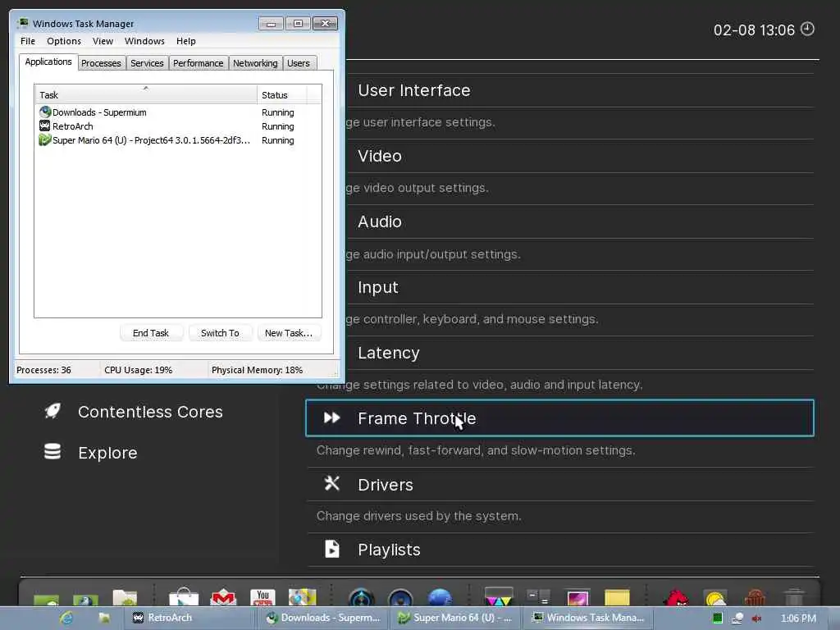Open User Interface settings in RetroArch
The image size is (840, 630).
point(580,90)
